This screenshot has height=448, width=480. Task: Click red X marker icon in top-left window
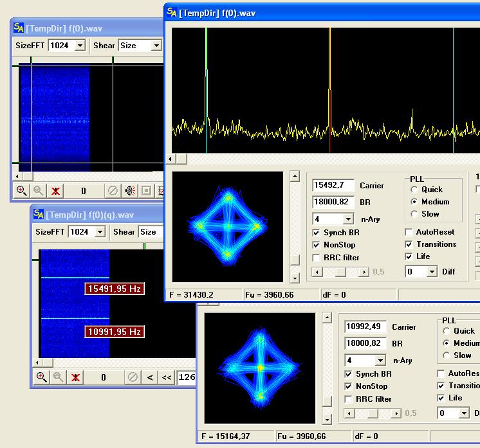pos(55,191)
